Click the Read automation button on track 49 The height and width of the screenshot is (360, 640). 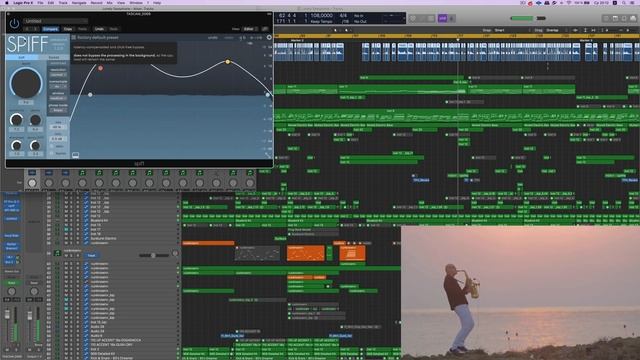coord(91,256)
